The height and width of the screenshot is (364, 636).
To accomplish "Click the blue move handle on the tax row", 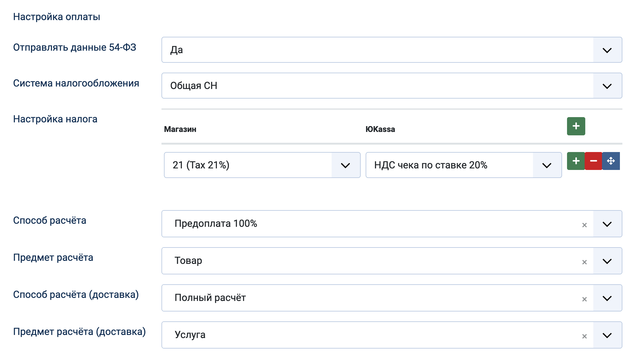I will point(611,161).
